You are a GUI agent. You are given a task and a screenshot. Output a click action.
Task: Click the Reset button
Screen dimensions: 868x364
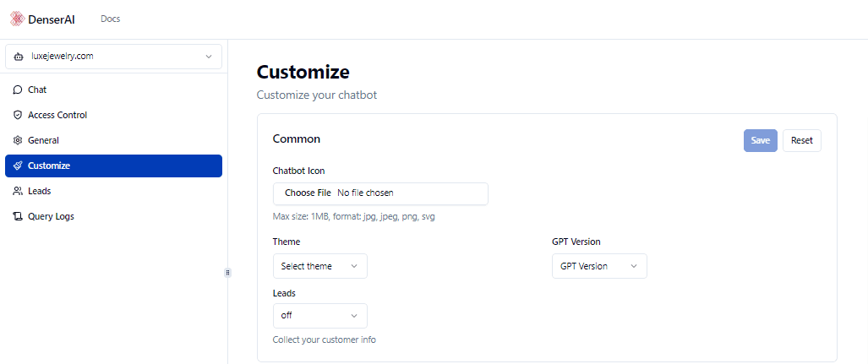(801, 140)
